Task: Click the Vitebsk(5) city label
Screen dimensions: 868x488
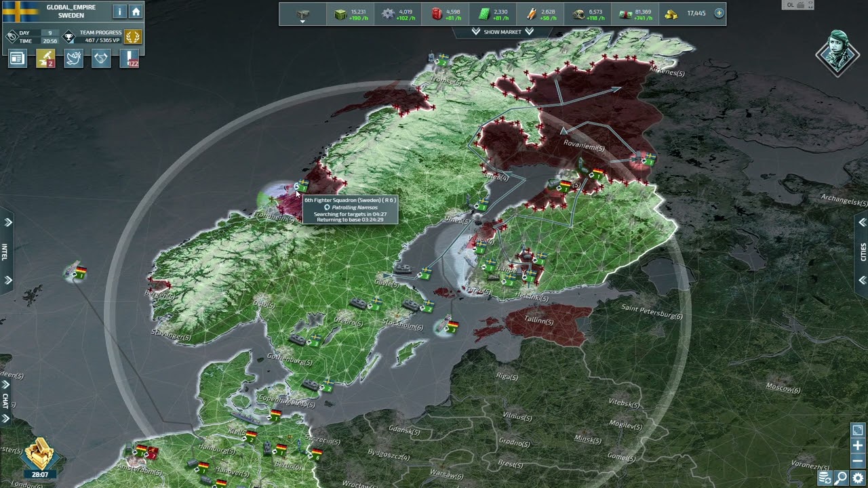Action: click(624, 404)
